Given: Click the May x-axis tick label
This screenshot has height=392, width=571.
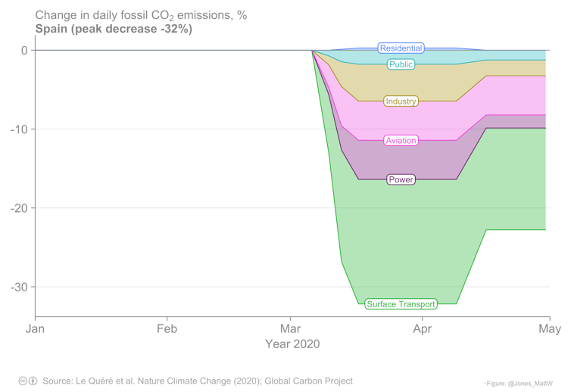Looking at the screenshot, I should [x=549, y=329].
